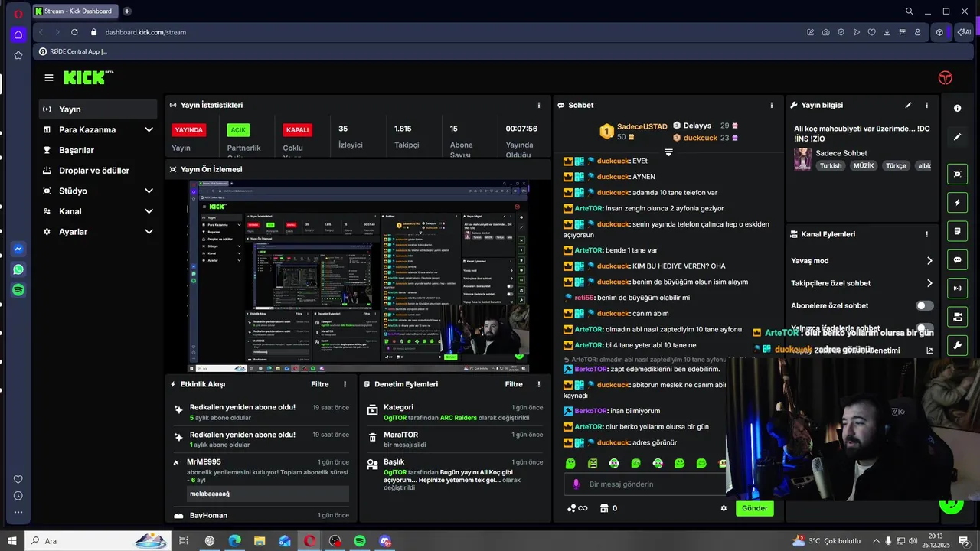Select Yayın in the left sidebar
Viewport: 980px width, 551px height.
tap(98, 109)
